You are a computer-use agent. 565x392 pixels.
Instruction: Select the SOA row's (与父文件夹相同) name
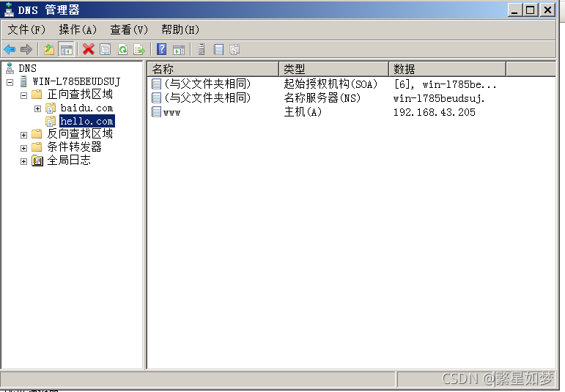tap(207, 84)
